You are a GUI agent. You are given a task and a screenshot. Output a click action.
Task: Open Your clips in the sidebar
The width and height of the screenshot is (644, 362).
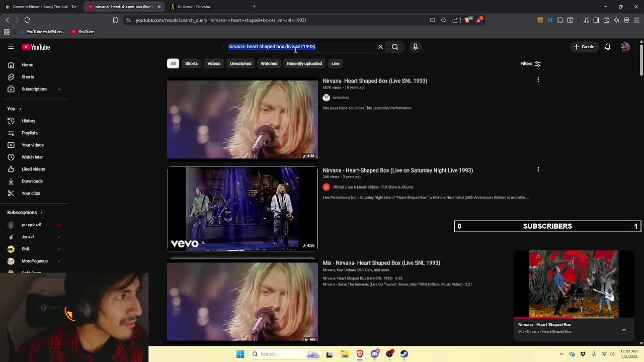(31, 194)
